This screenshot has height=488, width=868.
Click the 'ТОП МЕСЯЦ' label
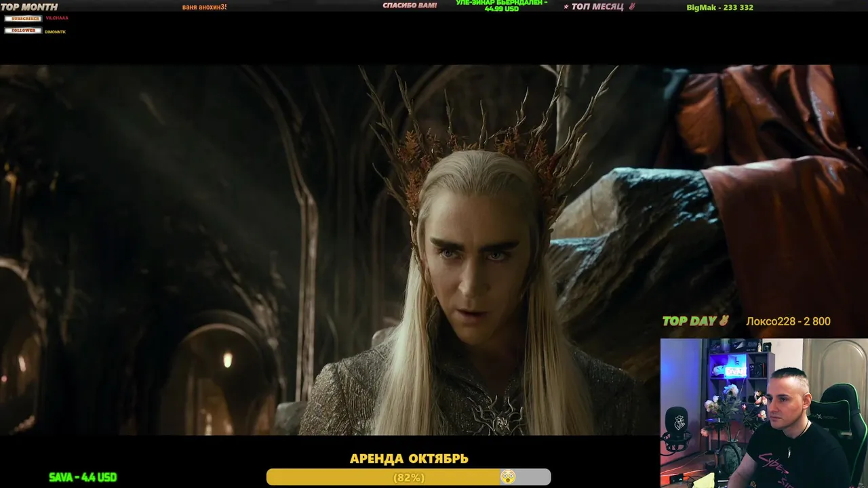click(x=597, y=7)
